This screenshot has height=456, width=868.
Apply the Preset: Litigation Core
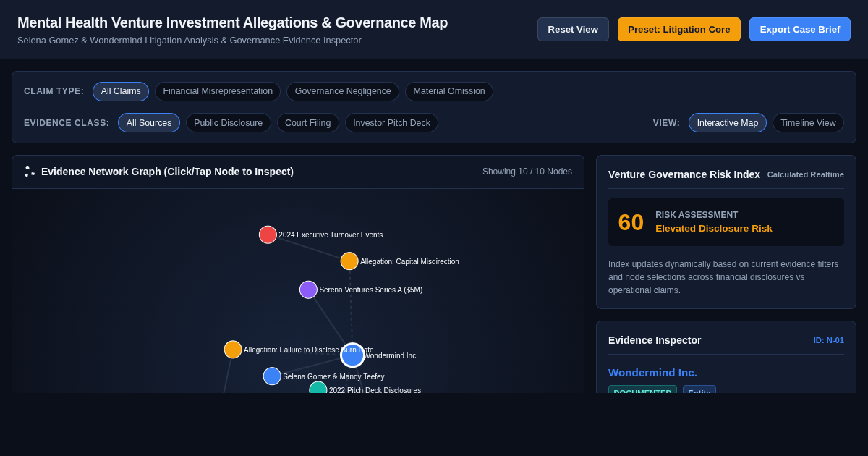click(679, 30)
